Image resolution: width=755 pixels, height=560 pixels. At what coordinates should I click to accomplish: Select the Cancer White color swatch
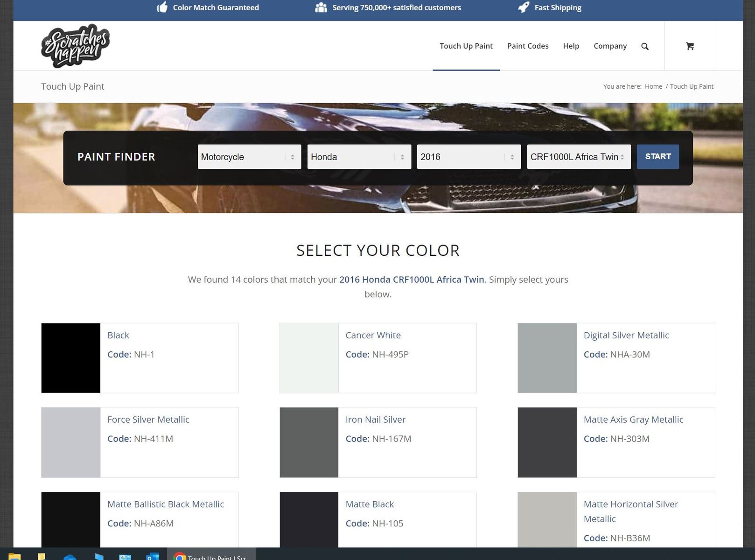click(309, 358)
